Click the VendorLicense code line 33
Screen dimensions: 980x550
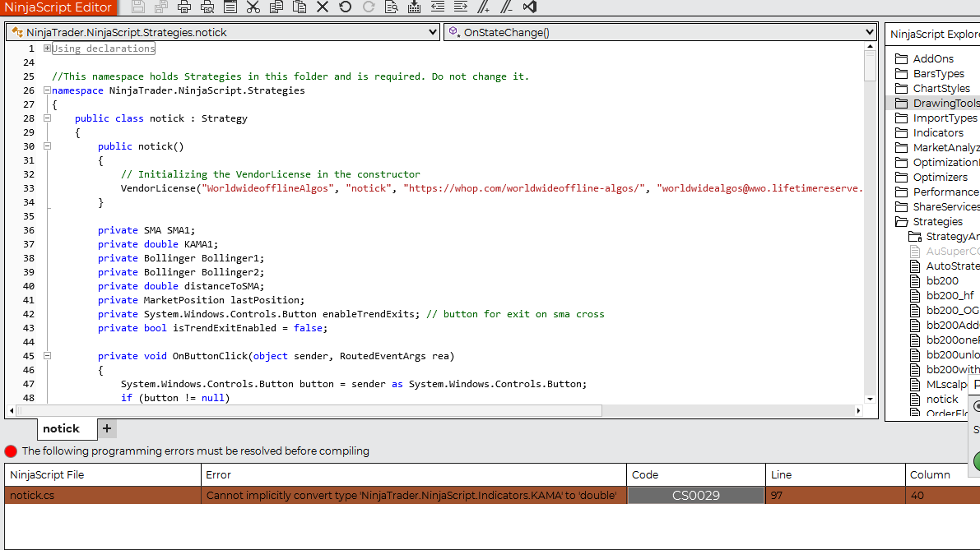(491, 188)
